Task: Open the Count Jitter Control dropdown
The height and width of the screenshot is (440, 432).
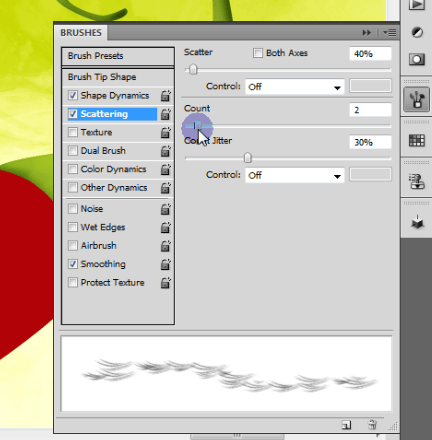Action: (295, 175)
